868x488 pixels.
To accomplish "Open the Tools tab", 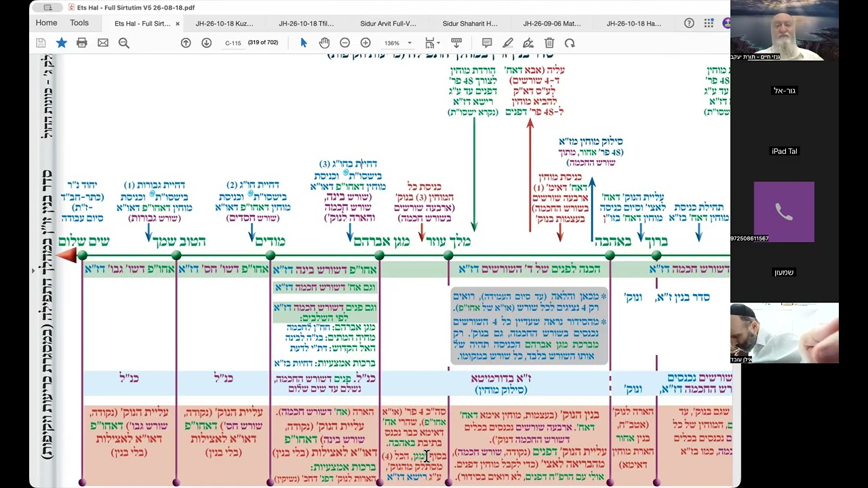I will point(79,23).
